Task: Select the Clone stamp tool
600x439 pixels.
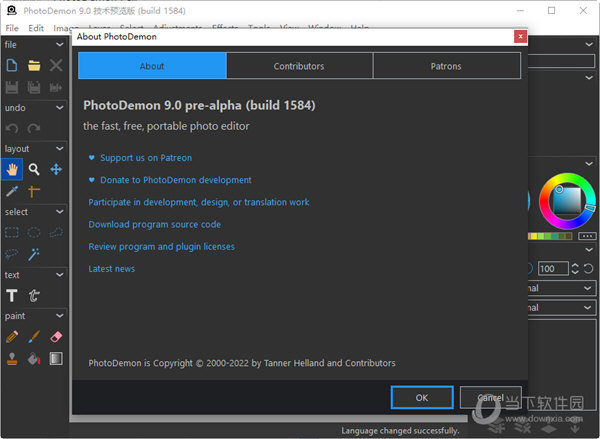Action: pos(12,359)
